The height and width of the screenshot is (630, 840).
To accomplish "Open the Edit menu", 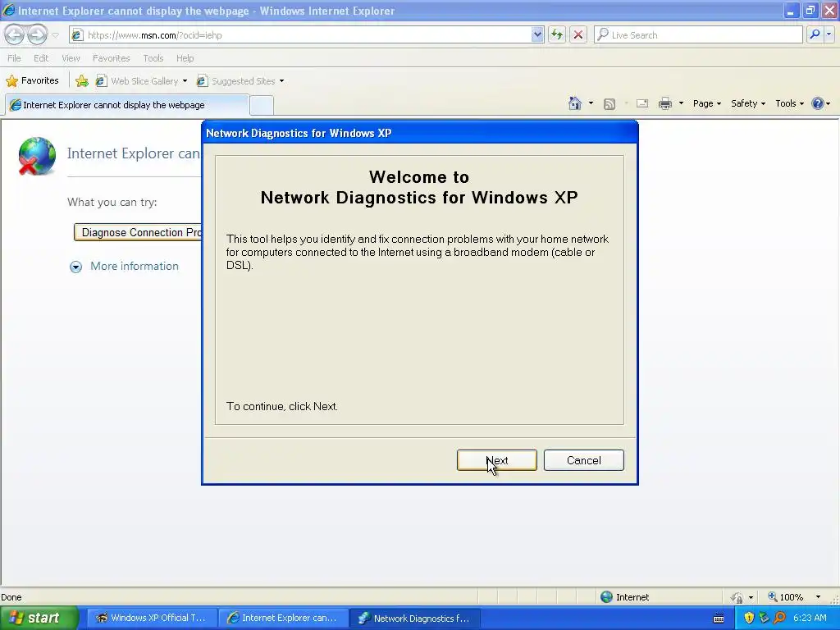I will coord(41,58).
